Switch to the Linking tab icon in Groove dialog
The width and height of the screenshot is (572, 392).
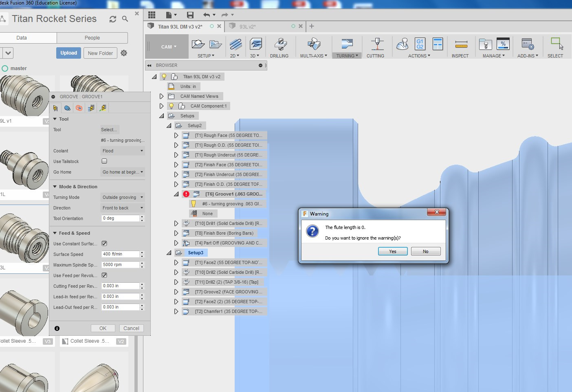(x=103, y=108)
